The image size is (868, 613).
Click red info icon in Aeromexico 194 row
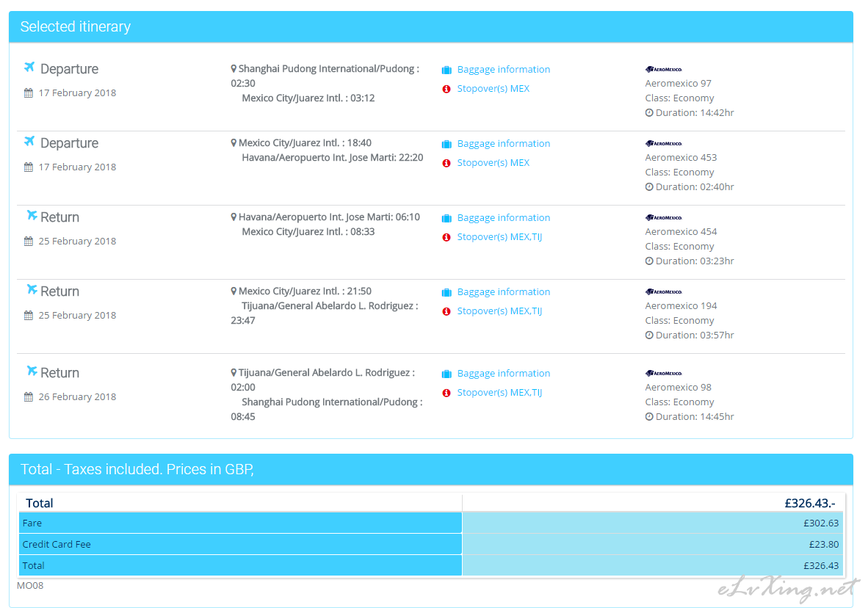click(x=446, y=311)
